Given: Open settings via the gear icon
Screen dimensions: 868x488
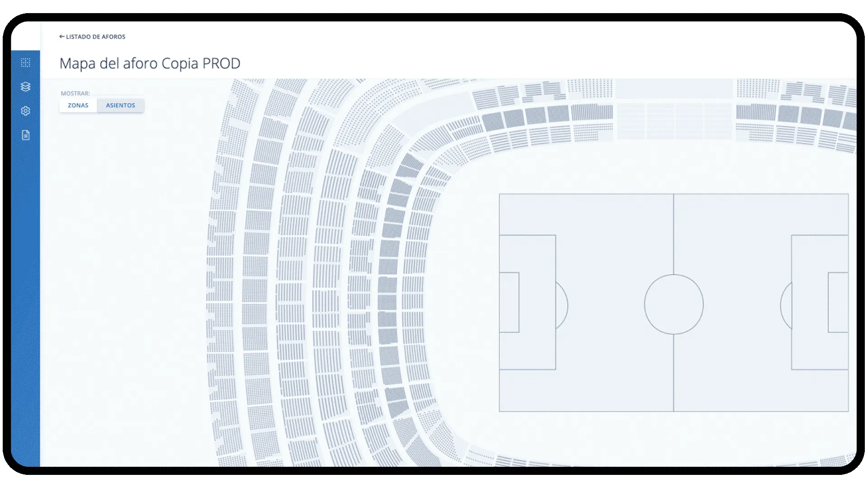Looking at the screenshot, I should pos(25,111).
